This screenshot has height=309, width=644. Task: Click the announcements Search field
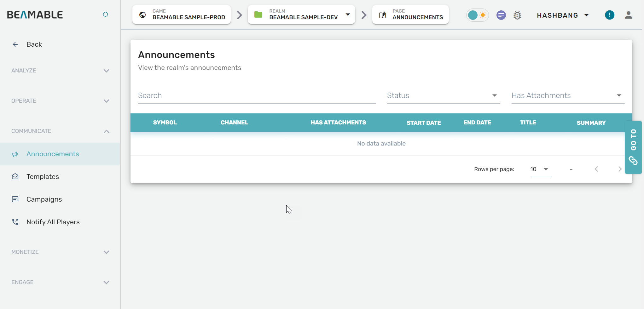click(x=257, y=95)
